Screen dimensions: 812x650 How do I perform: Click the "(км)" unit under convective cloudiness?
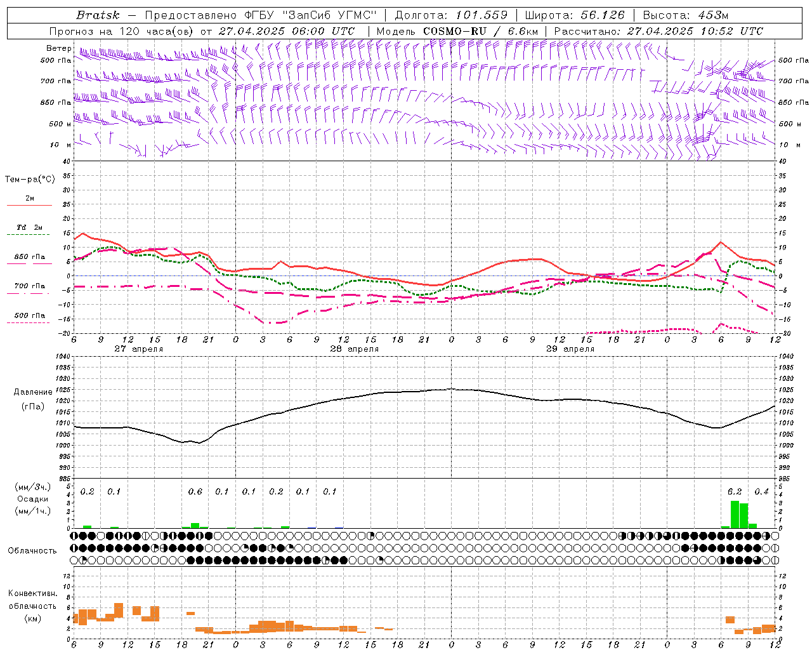[32, 618]
